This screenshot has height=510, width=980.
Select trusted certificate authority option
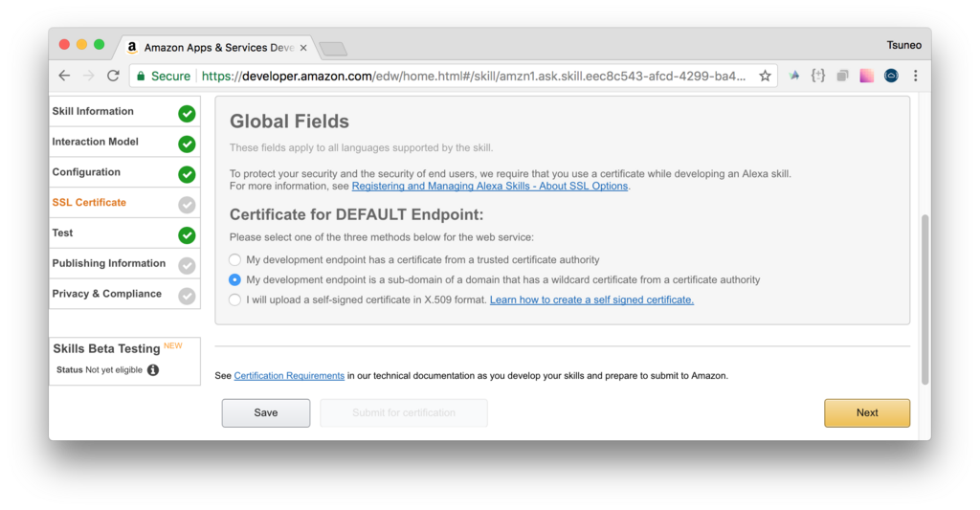(x=235, y=260)
